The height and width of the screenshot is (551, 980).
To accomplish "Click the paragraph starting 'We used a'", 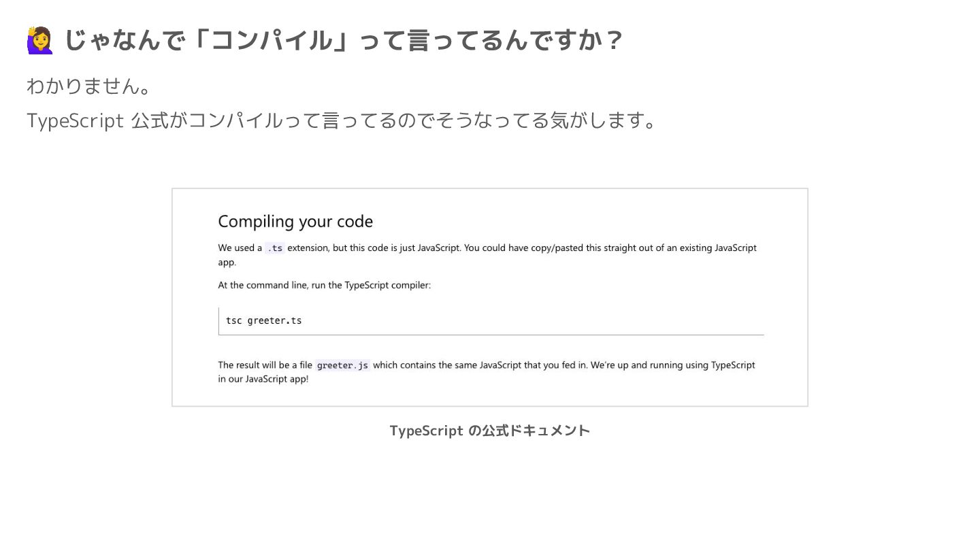I will tap(487, 255).
